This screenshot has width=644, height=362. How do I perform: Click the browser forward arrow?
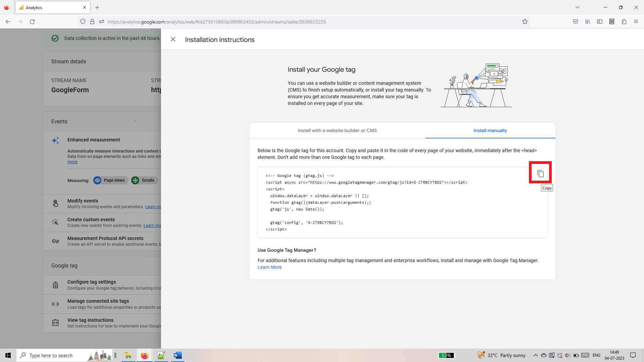tap(20, 22)
